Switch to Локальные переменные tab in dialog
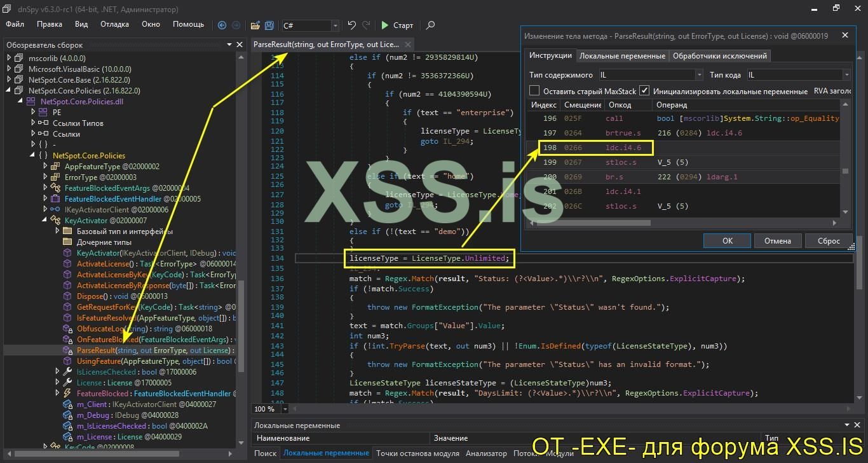Screen dimensions: 868x463 pos(623,56)
